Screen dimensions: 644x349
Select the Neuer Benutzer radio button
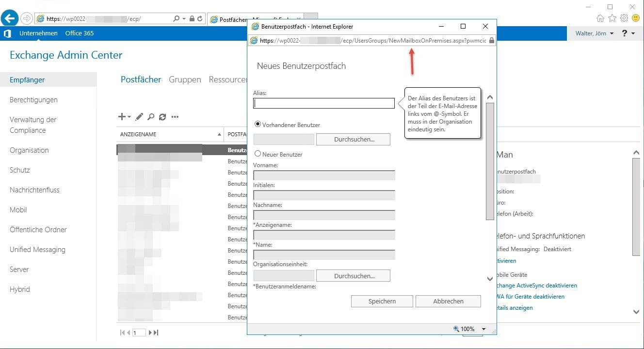[258, 154]
